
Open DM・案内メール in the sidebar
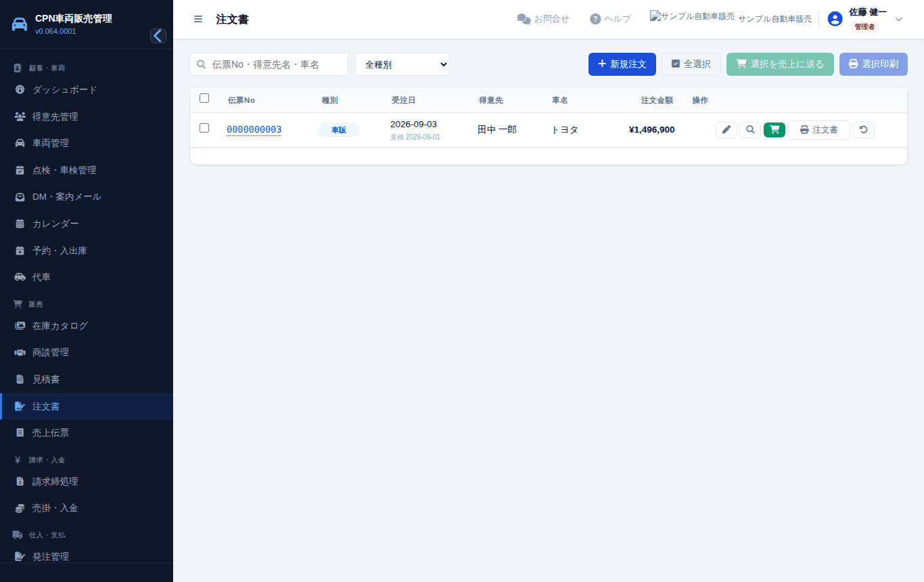click(x=87, y=197)
